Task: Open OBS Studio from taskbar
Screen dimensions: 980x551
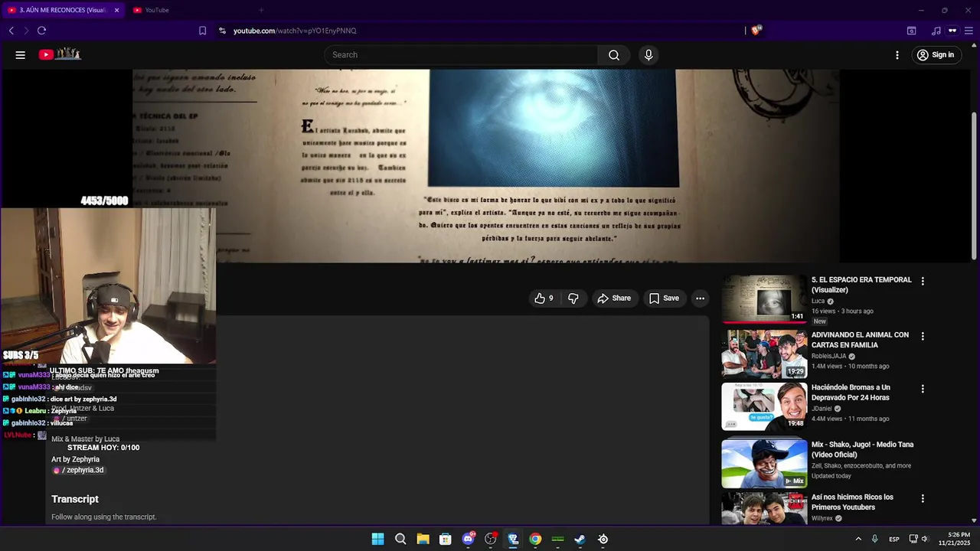Action: [491, 539]
